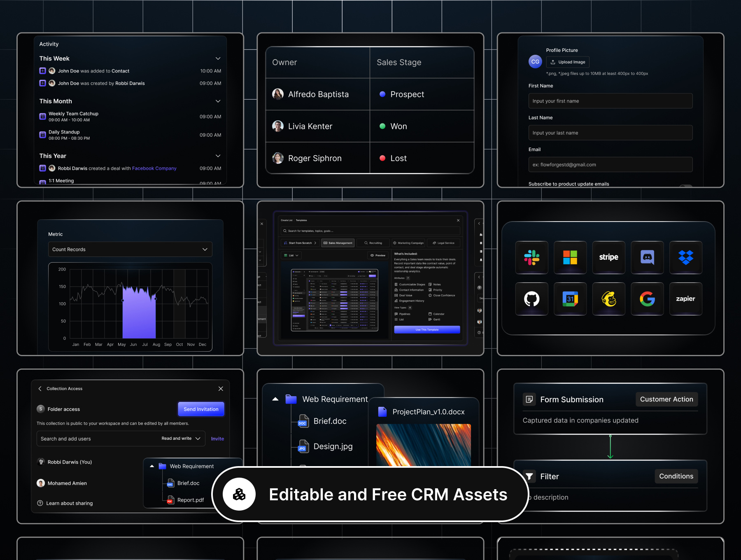The width and height of the screenshot is (741, 560).
Task: Open the Read and write permission dropdown
Action: pos(180,439)
